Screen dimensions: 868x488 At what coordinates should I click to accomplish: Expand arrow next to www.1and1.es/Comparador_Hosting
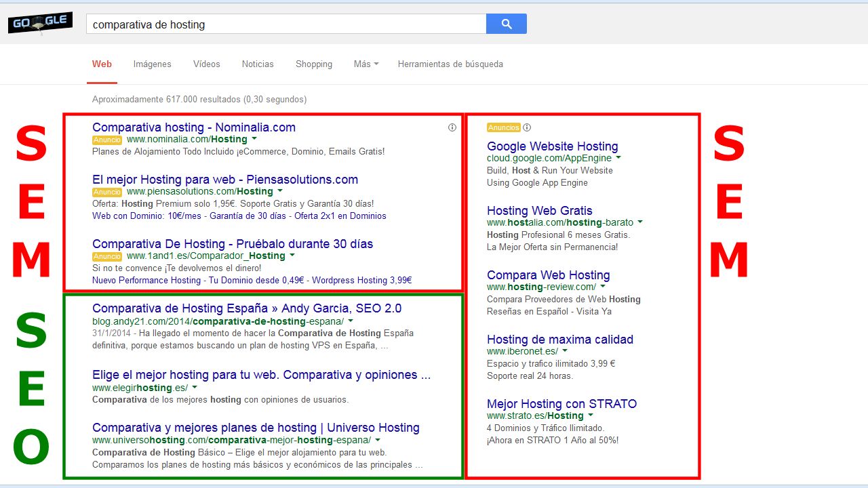pyautogui.click(x=292, y=256)
